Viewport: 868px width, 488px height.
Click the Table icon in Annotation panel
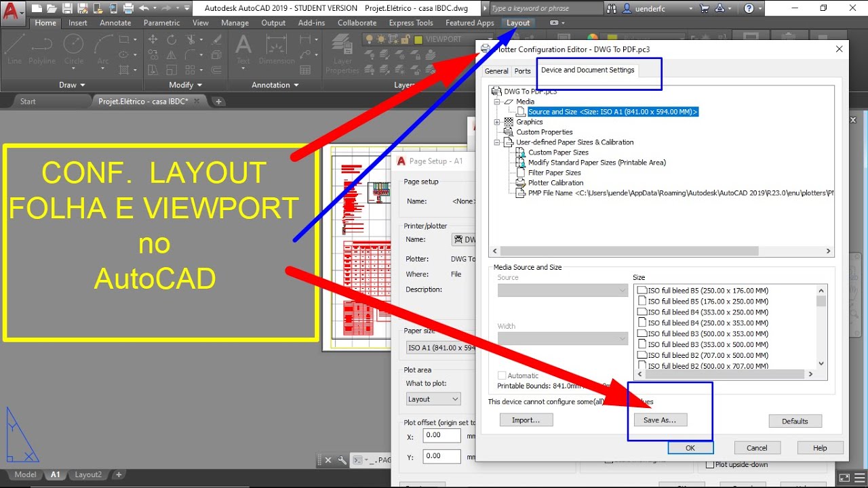tap(306, 70)
